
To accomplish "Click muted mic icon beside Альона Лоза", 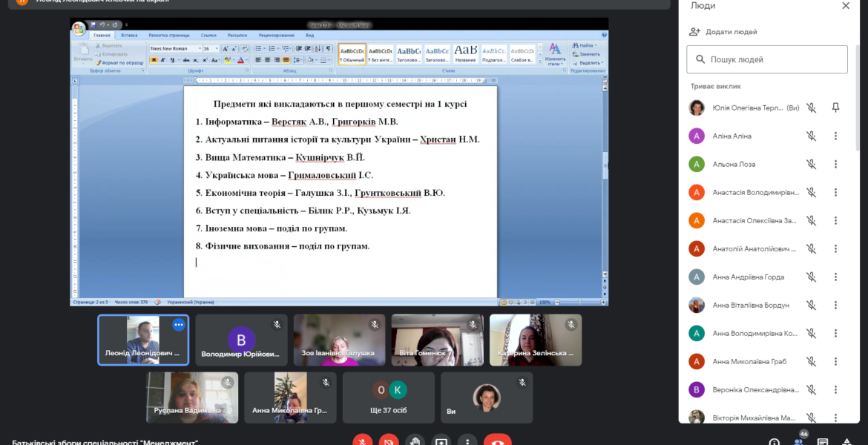I will (x=811, y=164).
